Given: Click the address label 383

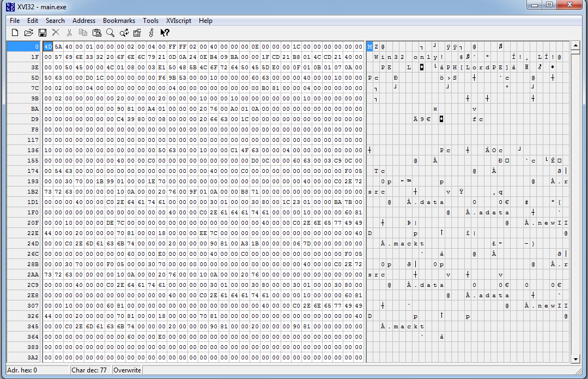Looking at the screenshot, I should click(x=33, y=347).
